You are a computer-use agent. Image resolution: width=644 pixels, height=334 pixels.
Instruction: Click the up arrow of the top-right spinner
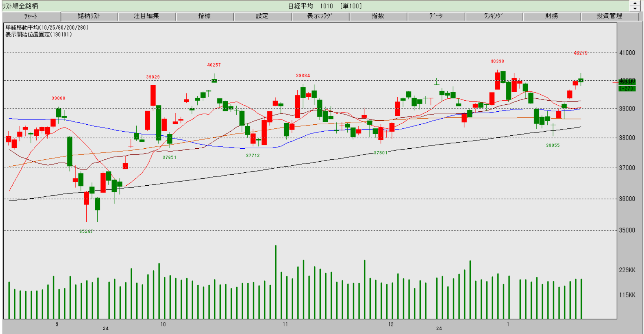(x=635, y=3)
